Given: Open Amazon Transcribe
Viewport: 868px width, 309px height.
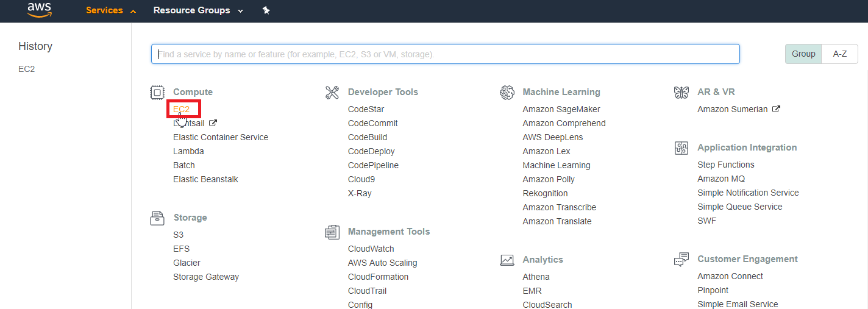Looking at the screenshot, I should [560, 207].
